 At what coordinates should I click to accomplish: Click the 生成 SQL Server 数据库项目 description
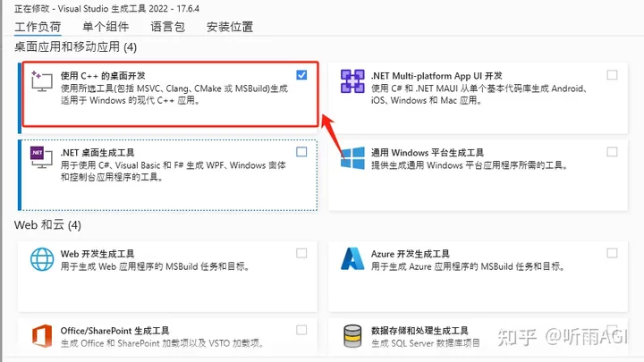coord(426,343)
